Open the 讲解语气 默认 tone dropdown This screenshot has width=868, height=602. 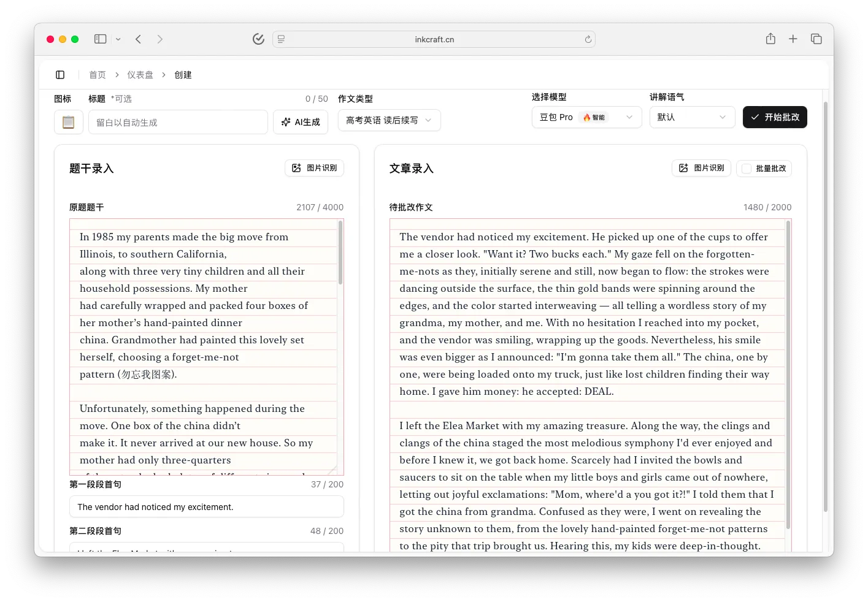coord(691,117)
